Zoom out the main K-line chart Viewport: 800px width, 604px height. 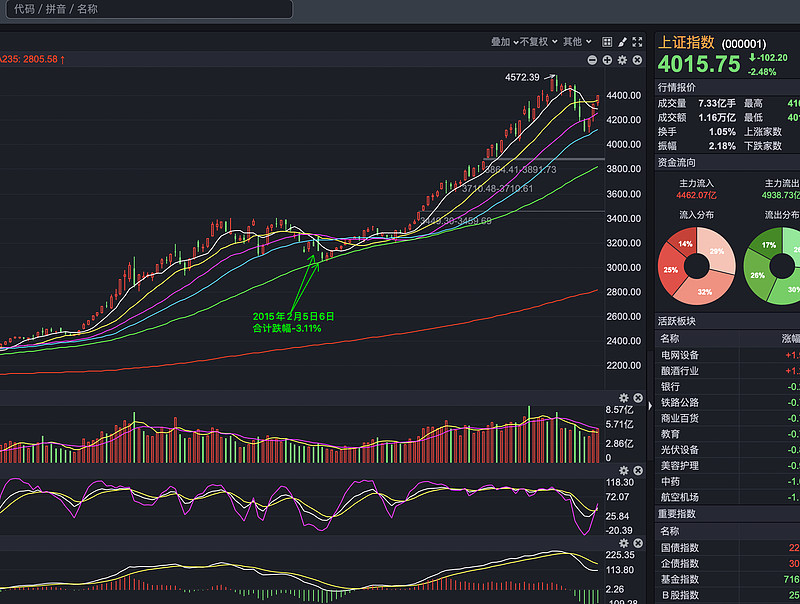point(592,60)
